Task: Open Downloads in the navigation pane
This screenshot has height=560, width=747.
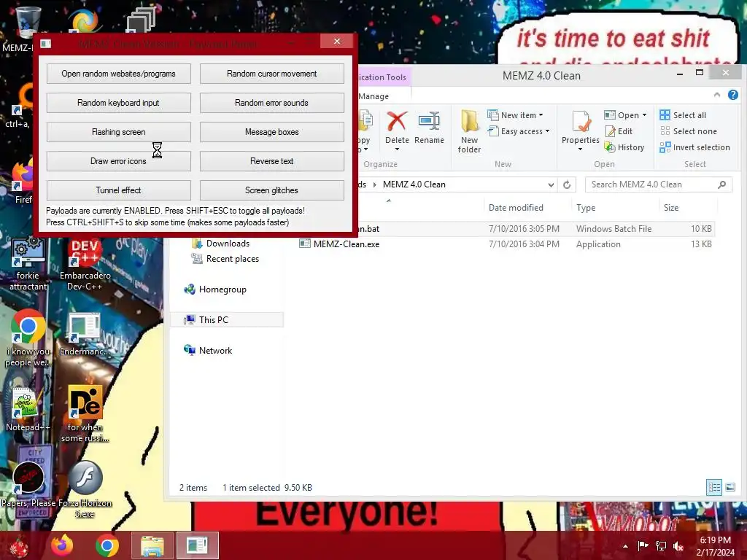Action: (x=228, y=244)
